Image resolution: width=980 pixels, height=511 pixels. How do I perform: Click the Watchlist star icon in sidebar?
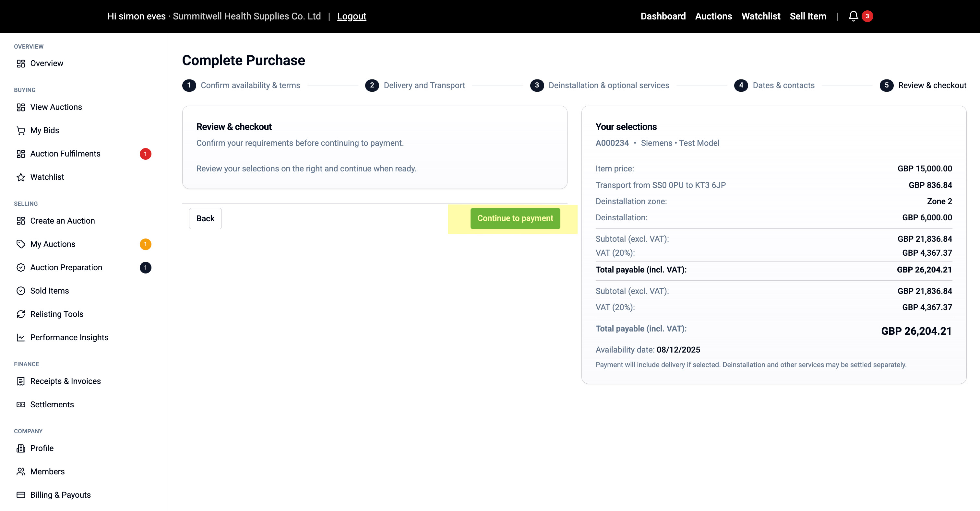click(21, 177)
